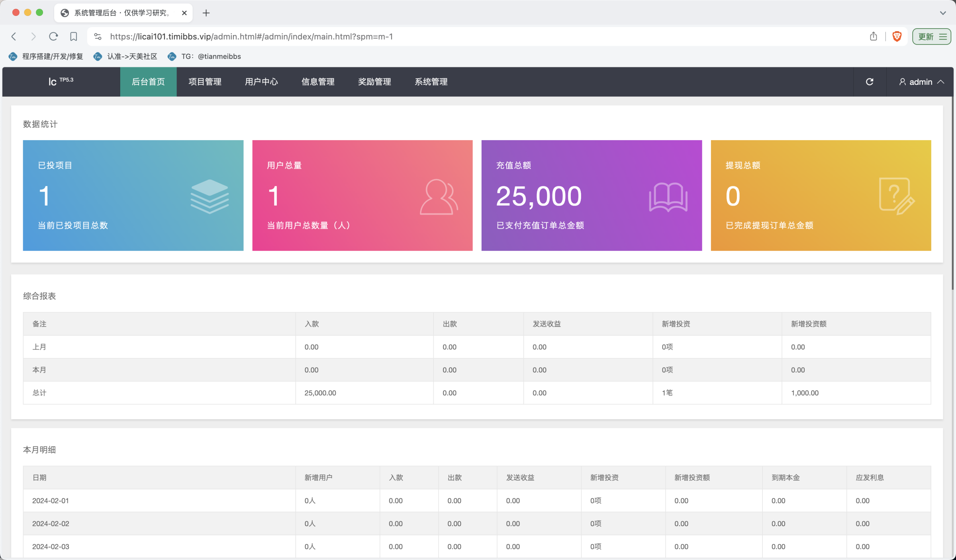The image size is (956, 560).
Task: Click the 充值总额 purple statistics card
Action: click(x=591, y=195)
